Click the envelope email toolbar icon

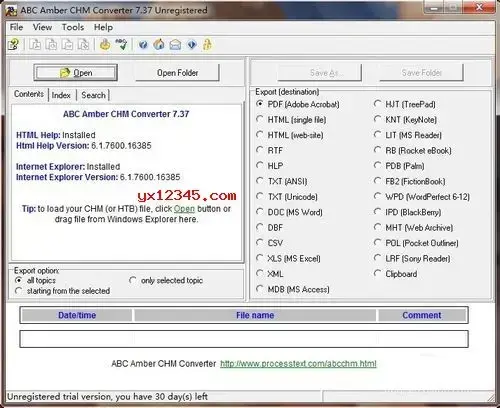(175, 44)
